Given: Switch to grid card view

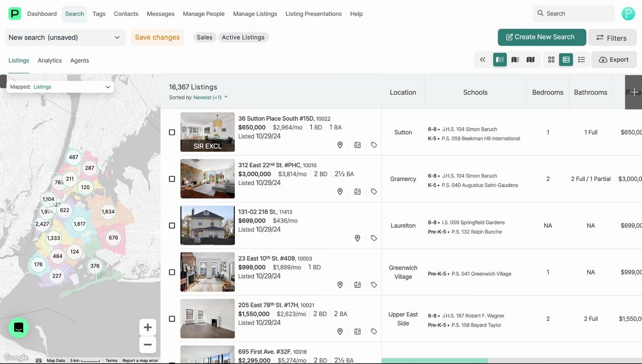Looking at the screenshot, I should (x=551, y=60).
